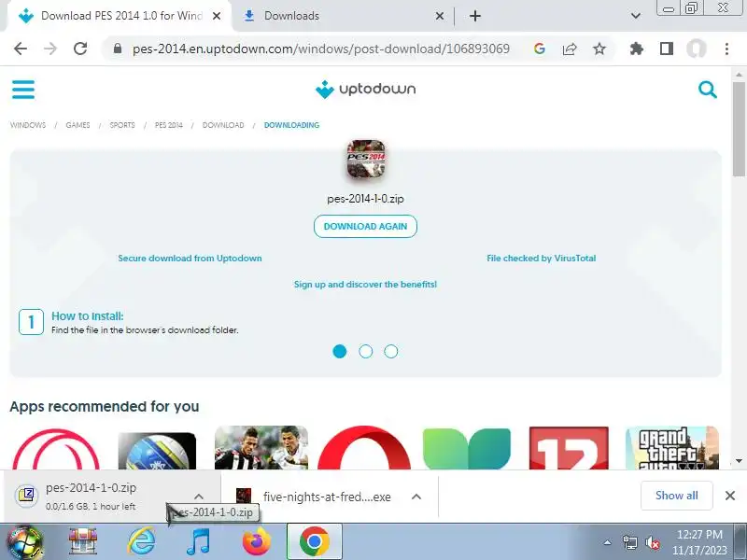Open red 12 recommended app
The image size is (747, 560).
(569, 448)
